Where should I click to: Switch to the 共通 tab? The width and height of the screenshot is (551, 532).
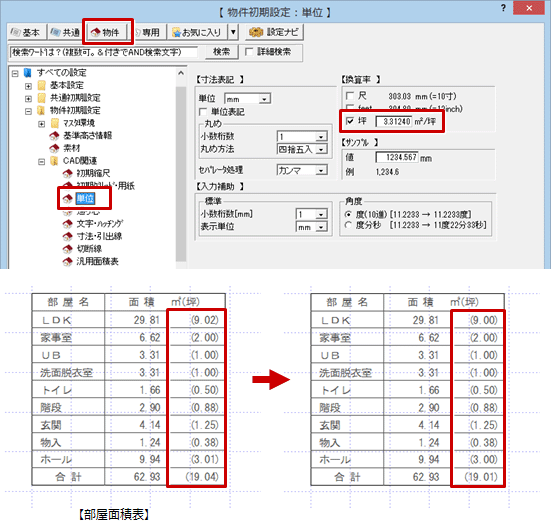point(65,32)
